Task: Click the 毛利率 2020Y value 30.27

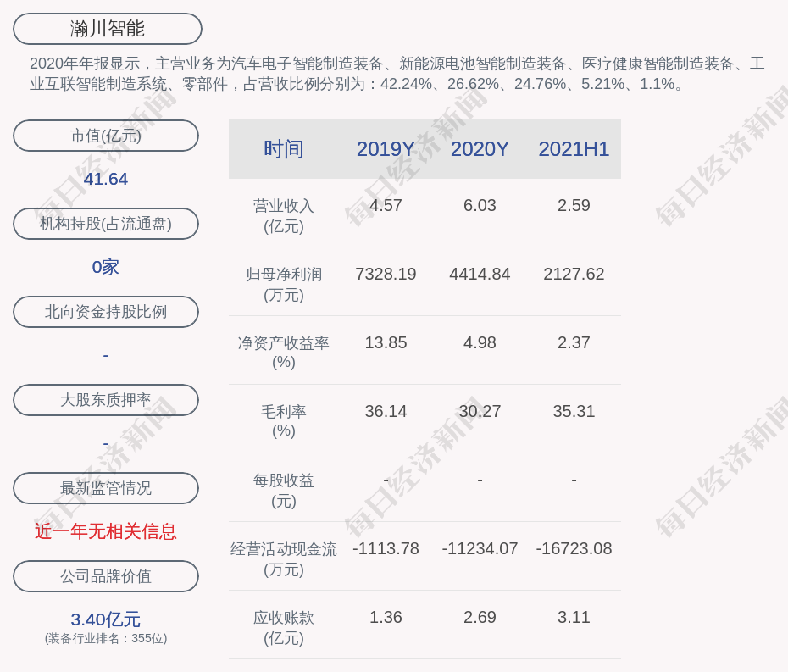Action: pyautogui.click(x=480, y=411)
